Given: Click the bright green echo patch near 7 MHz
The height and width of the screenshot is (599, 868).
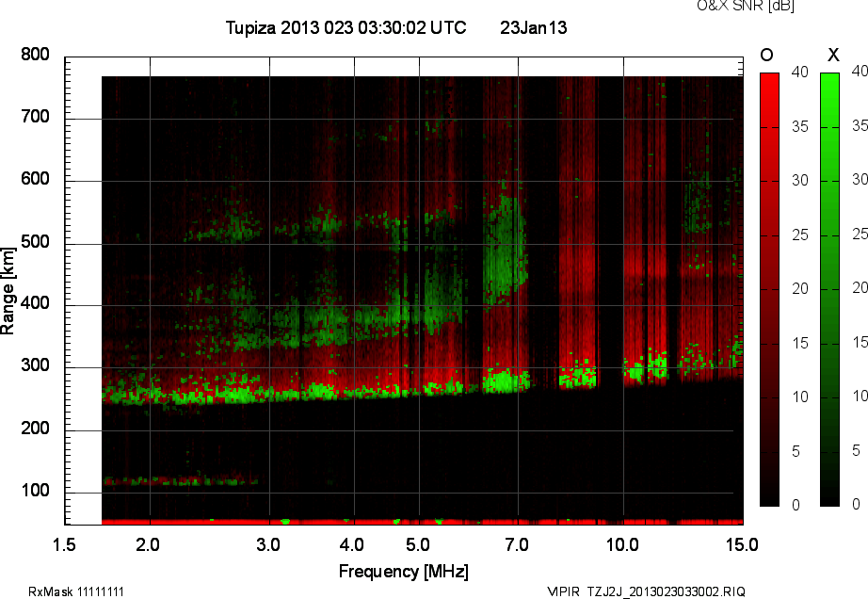Looking at the screenshot, I should [505, 381].
